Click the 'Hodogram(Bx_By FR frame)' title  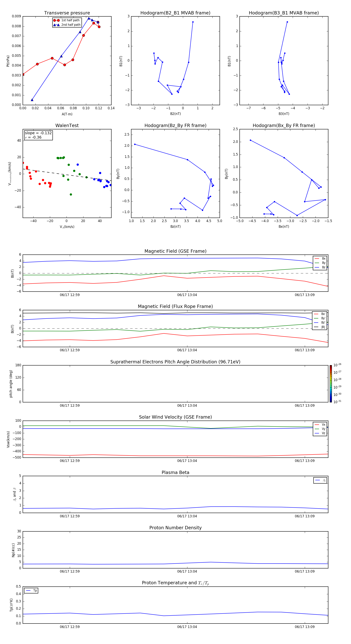[x=284, y=125]
